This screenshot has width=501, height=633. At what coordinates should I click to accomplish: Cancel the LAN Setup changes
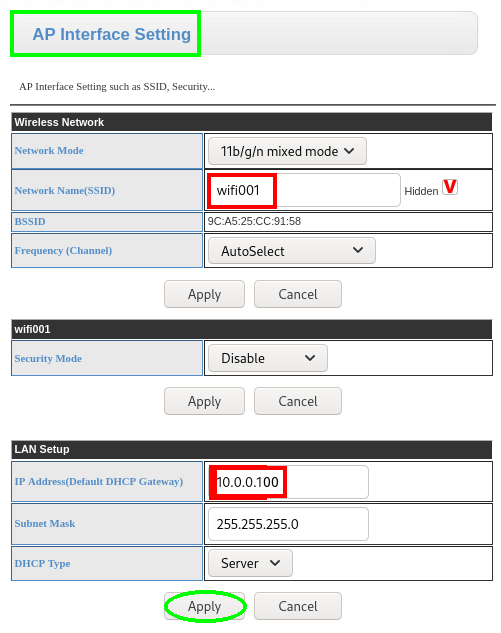pyautogui.click(x=298, y=606)
